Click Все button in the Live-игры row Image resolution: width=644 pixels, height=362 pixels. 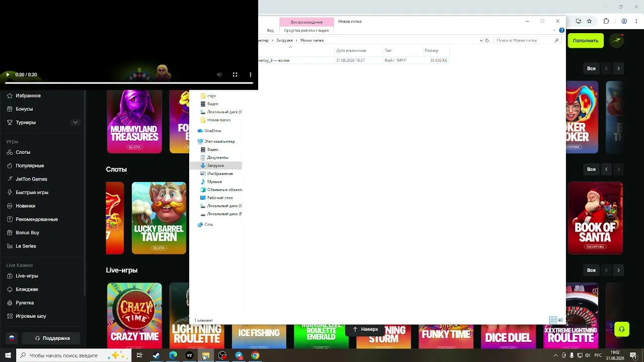point(591,270)
